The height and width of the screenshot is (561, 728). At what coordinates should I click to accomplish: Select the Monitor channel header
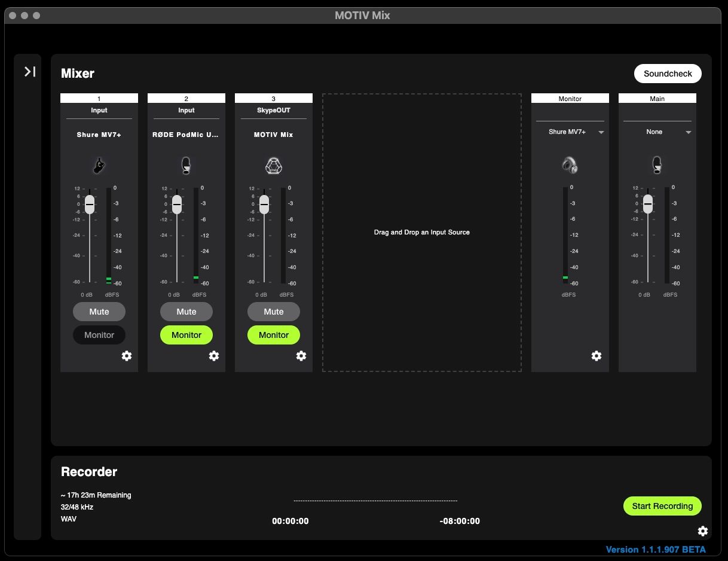(x=570, y=98)
